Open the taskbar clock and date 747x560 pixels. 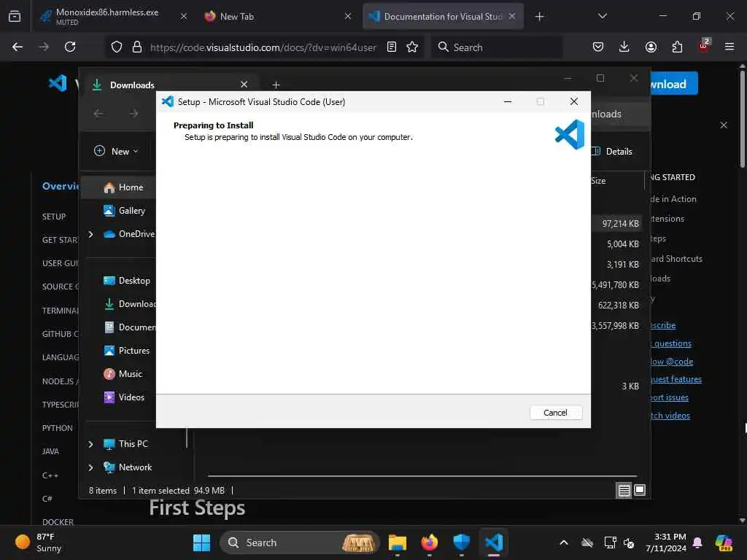(666, 542)
